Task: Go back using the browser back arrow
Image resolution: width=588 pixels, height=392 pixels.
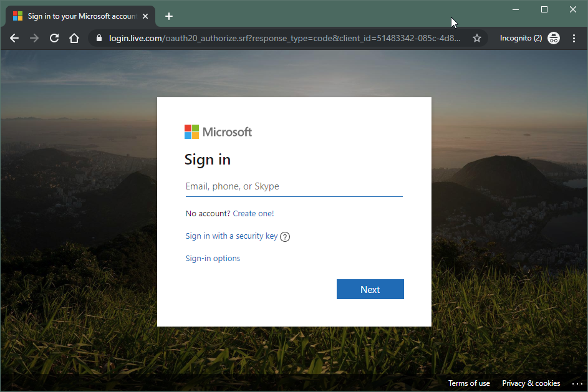Action: [x=14, y=38]
